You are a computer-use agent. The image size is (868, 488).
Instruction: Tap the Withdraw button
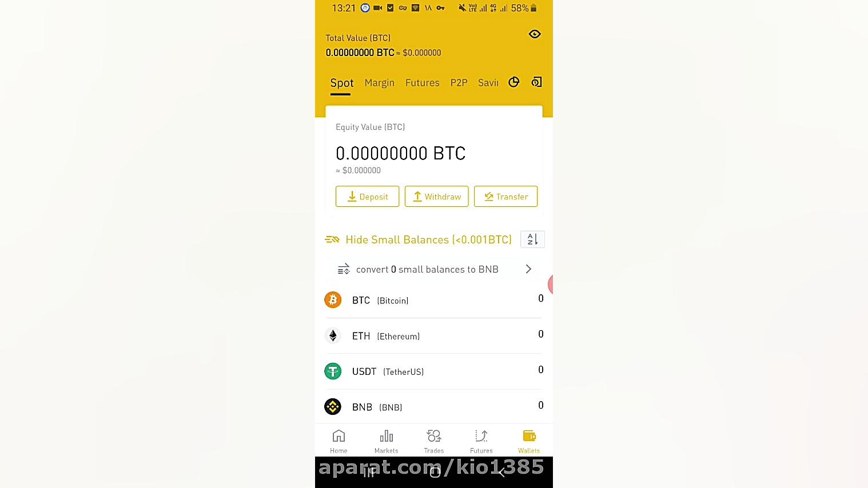coord(437,197)
